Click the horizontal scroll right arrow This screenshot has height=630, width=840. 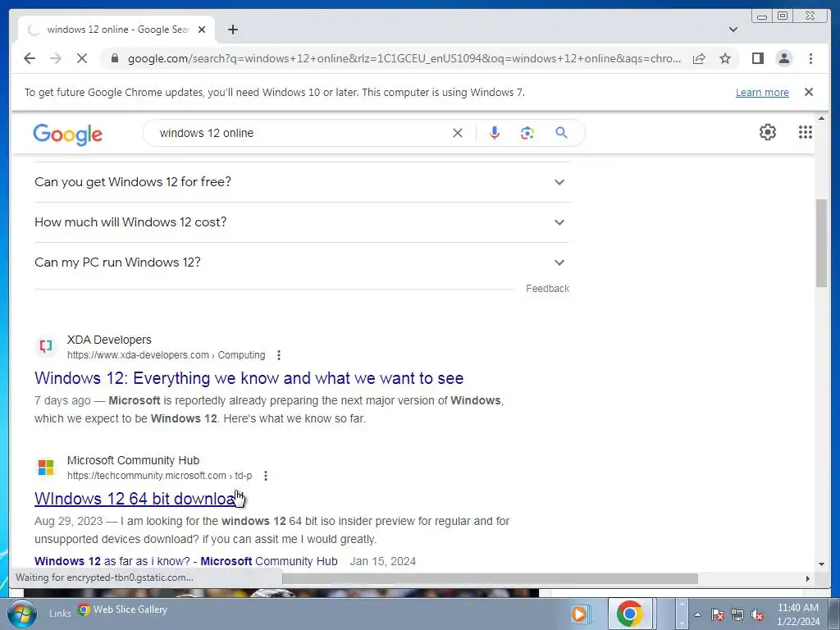pyautogui.click(x=808, y=578)
